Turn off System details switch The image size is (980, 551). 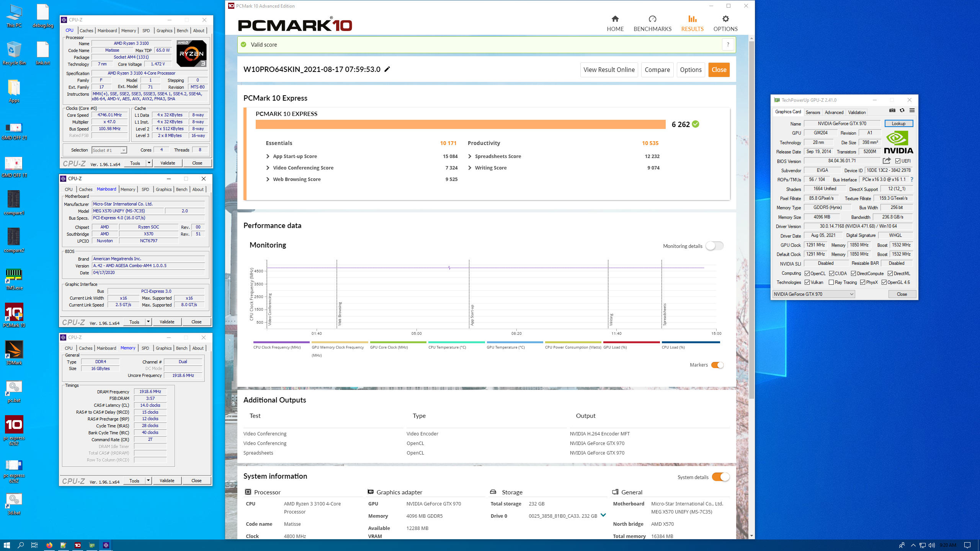tap(720, 477)
